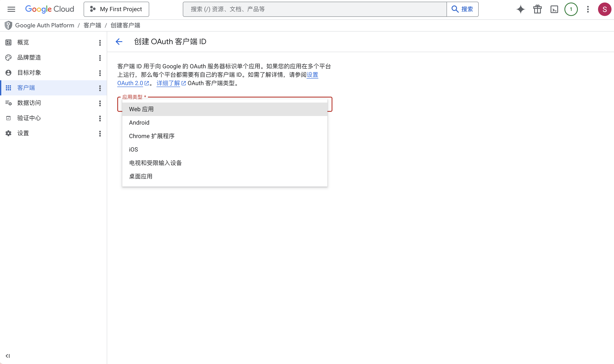Click the 品牌塑造 palette icon
Screen dimensions: 614x364
point(8,58)
